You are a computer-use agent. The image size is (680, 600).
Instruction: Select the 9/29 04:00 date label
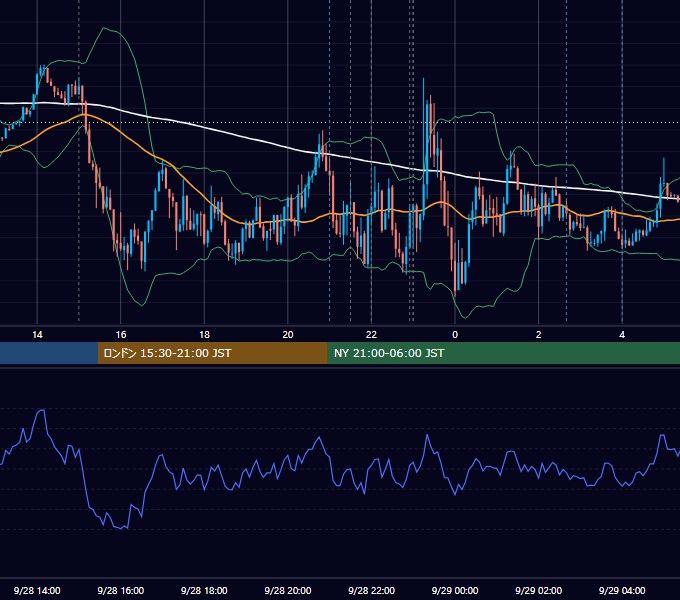622,590
